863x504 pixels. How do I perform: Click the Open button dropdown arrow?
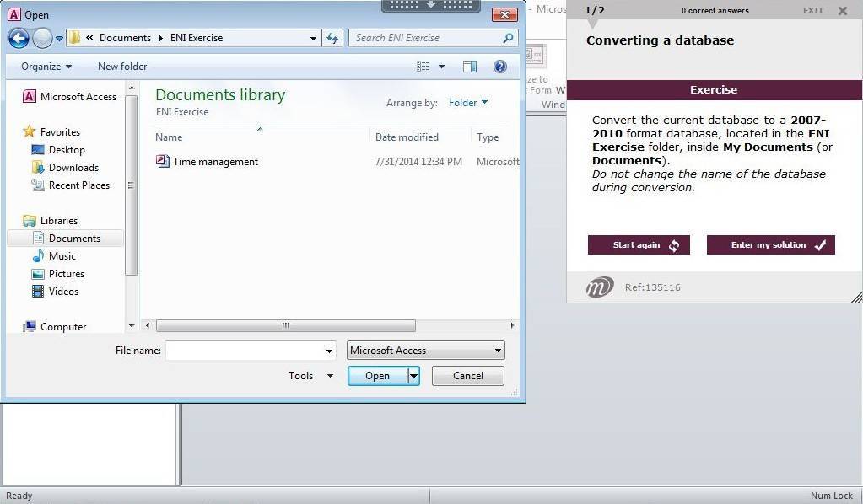click(x=413, y=376)
